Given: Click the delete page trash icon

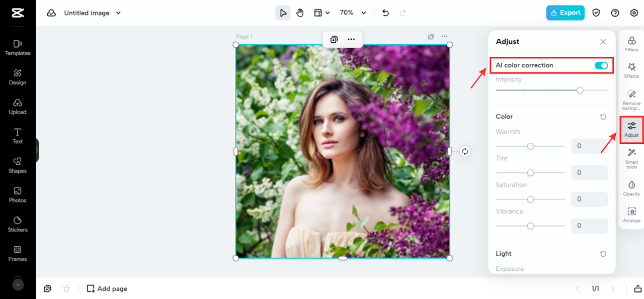Looking at the screenshot, I should pos(66,288).
